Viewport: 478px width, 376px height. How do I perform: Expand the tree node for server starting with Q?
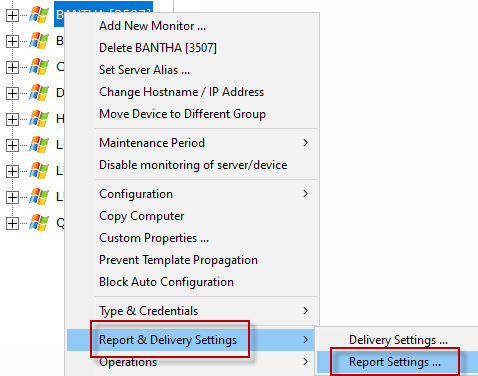coord(12,223)
